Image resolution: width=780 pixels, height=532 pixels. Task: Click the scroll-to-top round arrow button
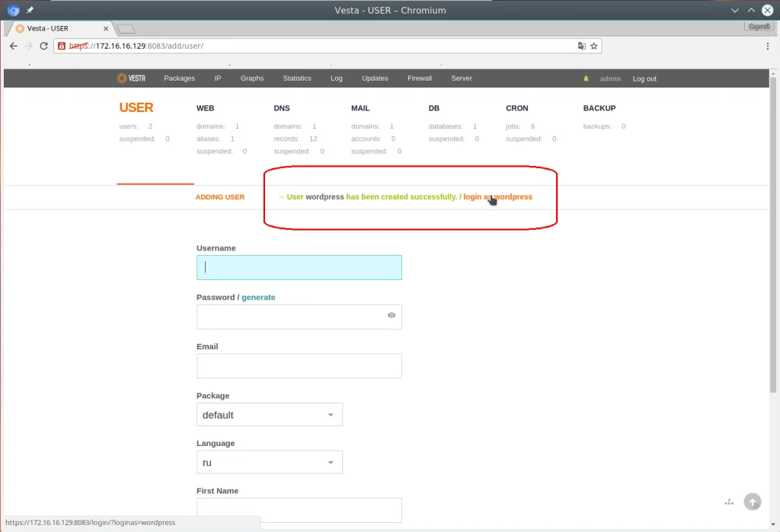[x=752, y=502]
